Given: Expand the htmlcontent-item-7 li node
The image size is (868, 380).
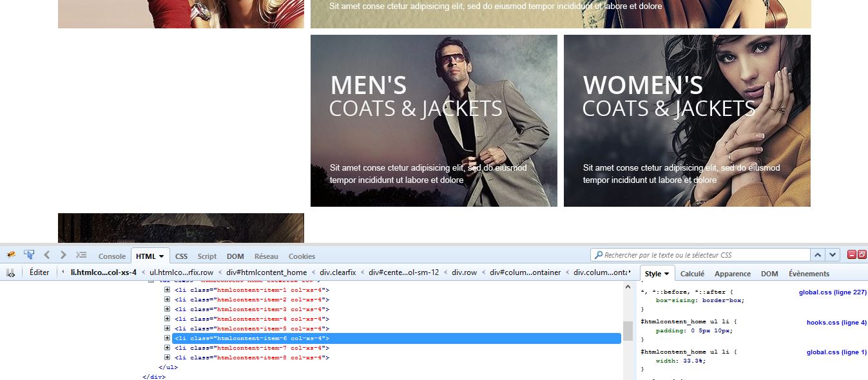Looking at the screenshot, I should click(167, 348).
